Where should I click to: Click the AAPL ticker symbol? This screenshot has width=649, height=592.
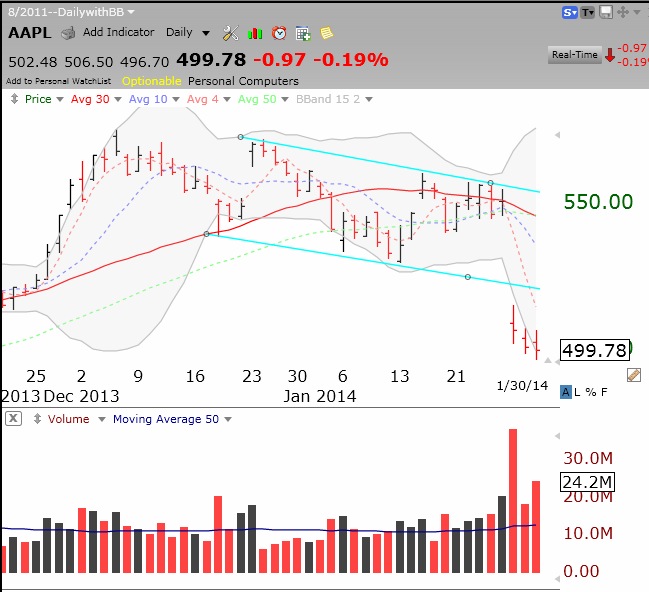coord(29,33)
